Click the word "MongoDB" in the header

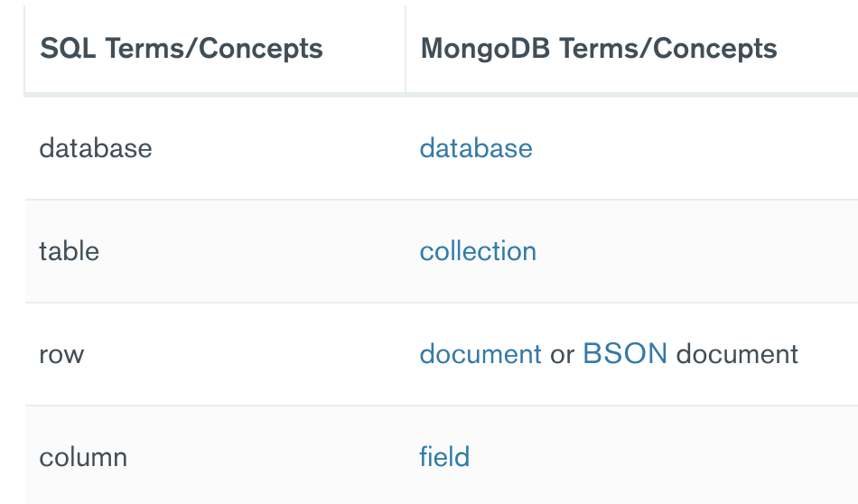[x=485, y=49]
